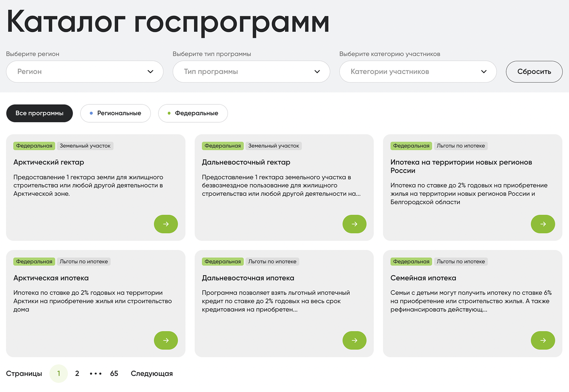Filter by Региональные programs
This screenshot has width=569, height=392.
pos(115,113)
